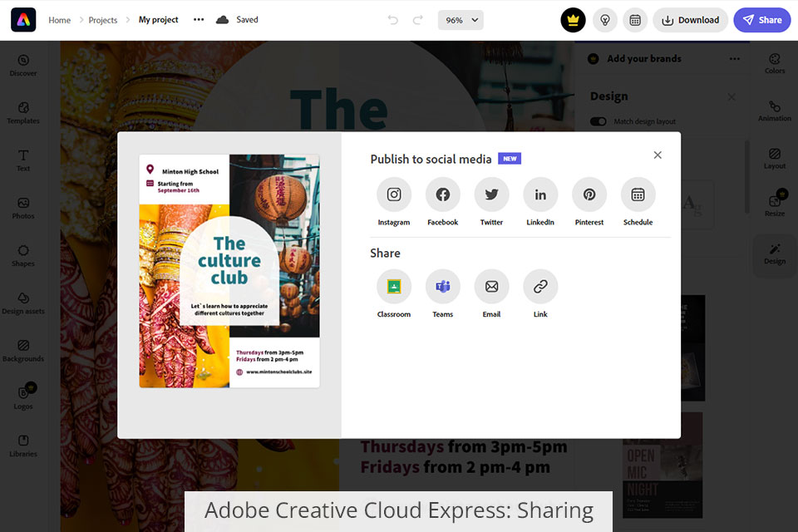Click the culture club poster preview

click(229, 271)
